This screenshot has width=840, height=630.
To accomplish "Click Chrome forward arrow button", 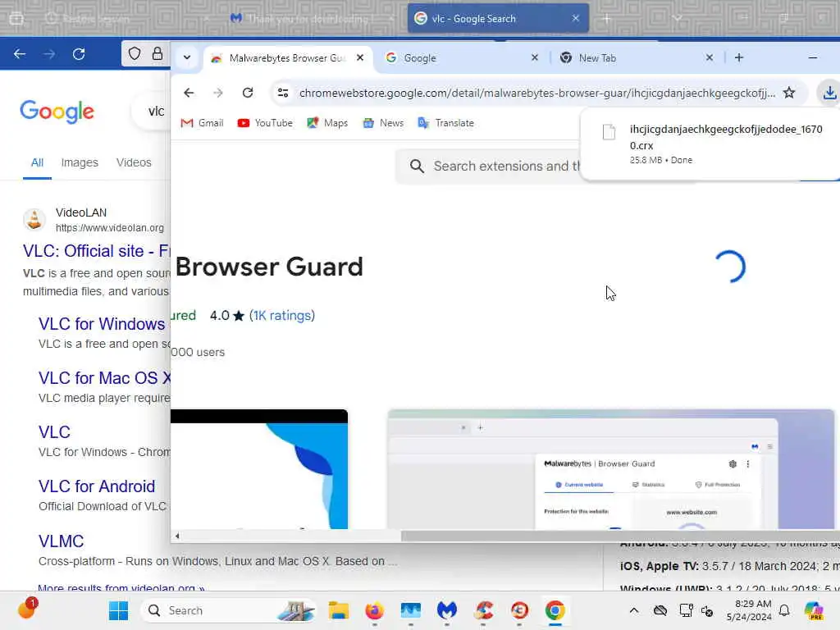I will click(217, 93).
